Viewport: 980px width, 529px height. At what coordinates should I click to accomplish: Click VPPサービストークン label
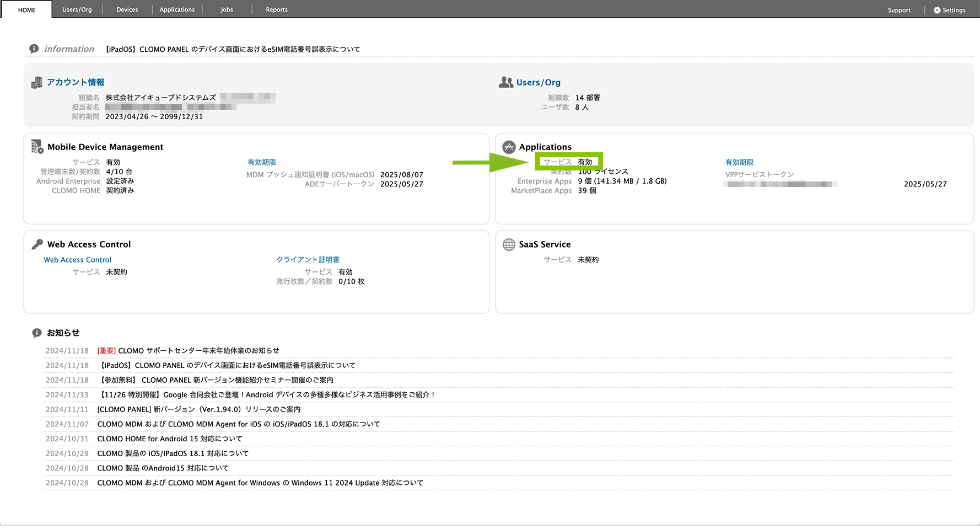tap(760, 174)
